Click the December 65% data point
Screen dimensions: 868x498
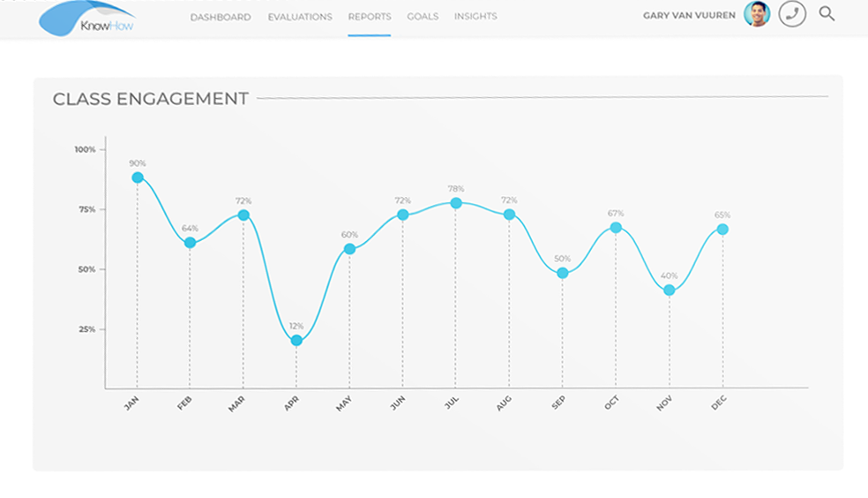722,230
